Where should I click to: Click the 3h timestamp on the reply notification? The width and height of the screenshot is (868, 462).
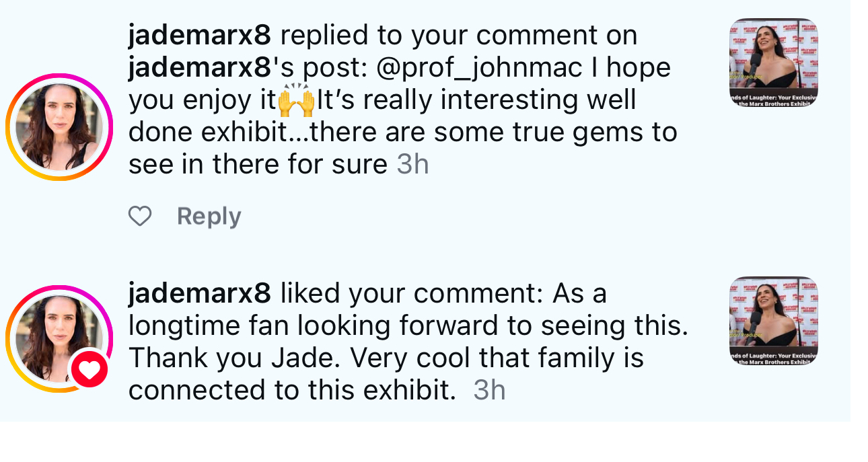click(412, 164)
